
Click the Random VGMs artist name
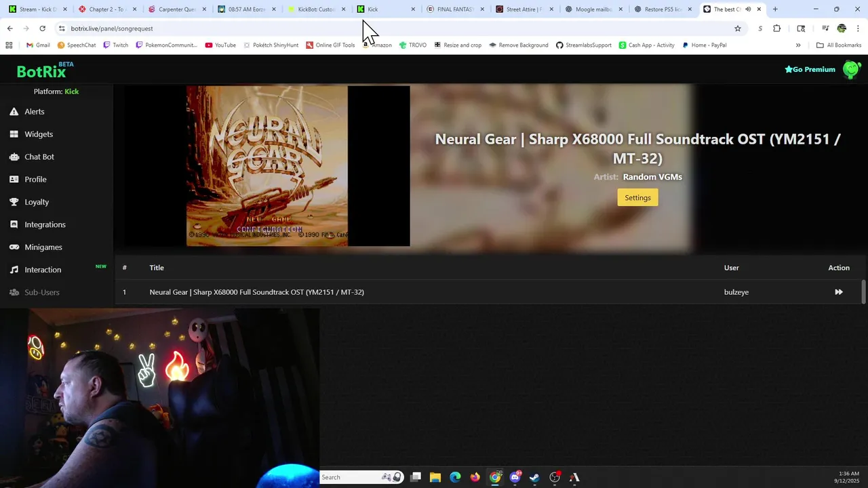pyautogui.click(x=652, y=177)
